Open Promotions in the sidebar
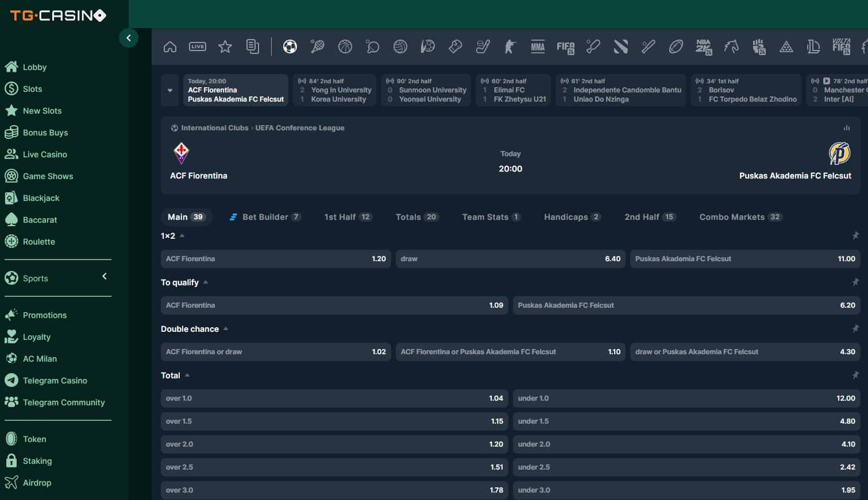Viewport: 868px width, 500px height. [45, 315]
